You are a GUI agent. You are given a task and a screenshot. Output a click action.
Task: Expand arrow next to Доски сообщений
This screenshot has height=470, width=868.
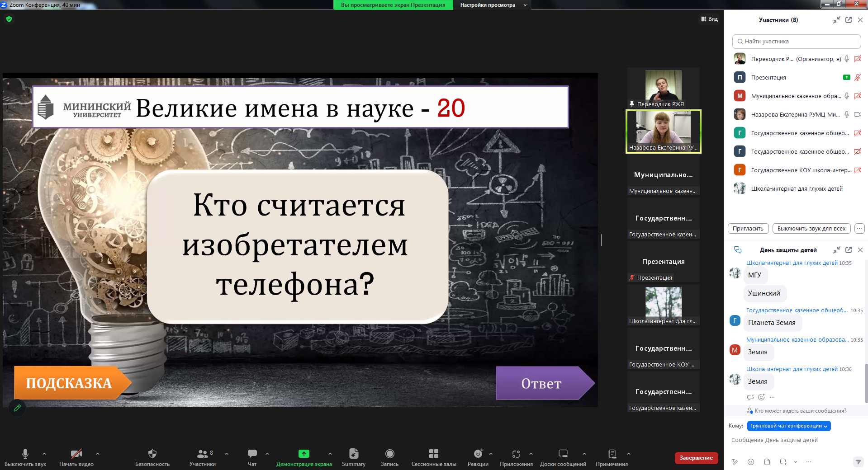[584, 453]
